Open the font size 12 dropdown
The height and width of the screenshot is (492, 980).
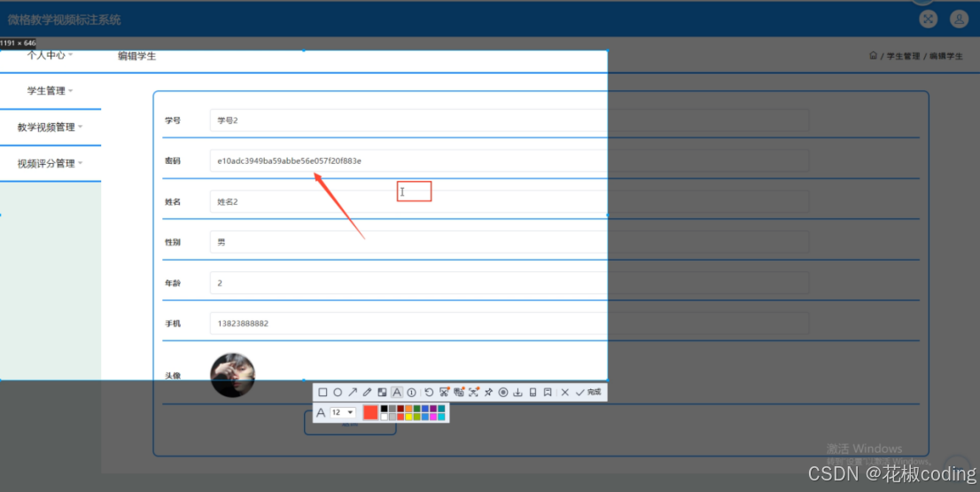343,412
